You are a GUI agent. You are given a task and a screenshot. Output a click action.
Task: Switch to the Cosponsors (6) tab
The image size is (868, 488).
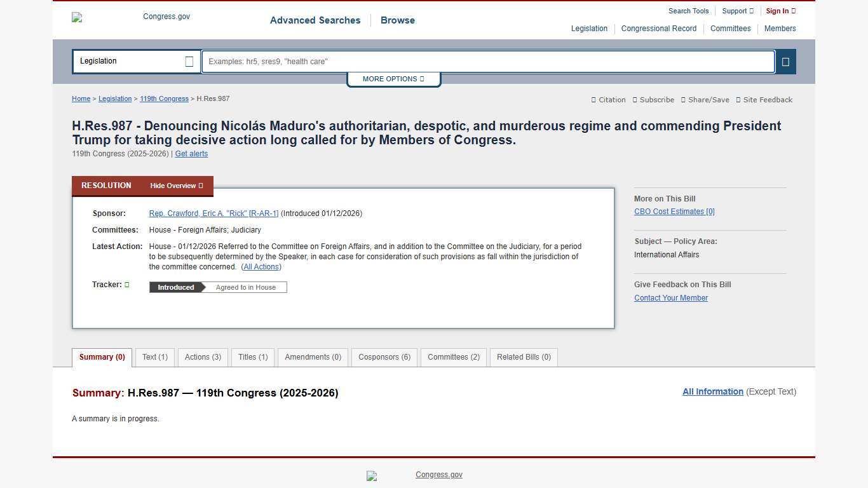click(x=384, y=357)
